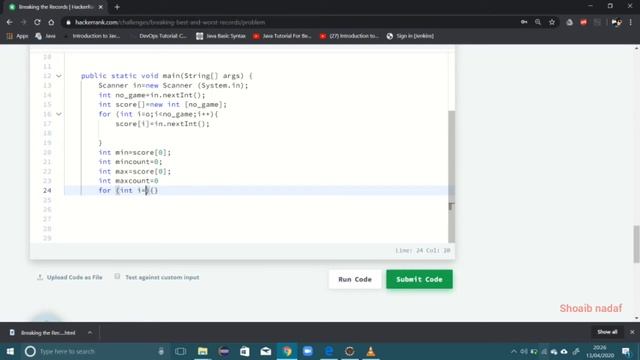
Task: Bookmark this page with the star icon
Action: click(x=552, y=22)
